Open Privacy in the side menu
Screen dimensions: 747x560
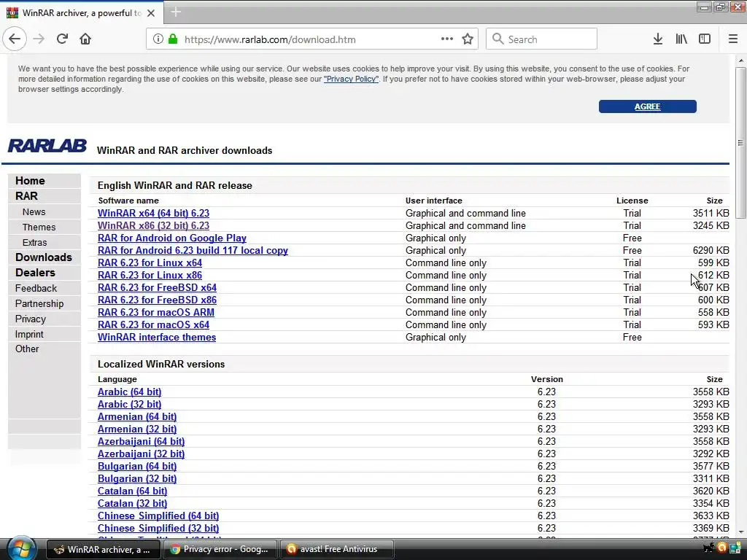pyautogui.click(x=31, y=319)
